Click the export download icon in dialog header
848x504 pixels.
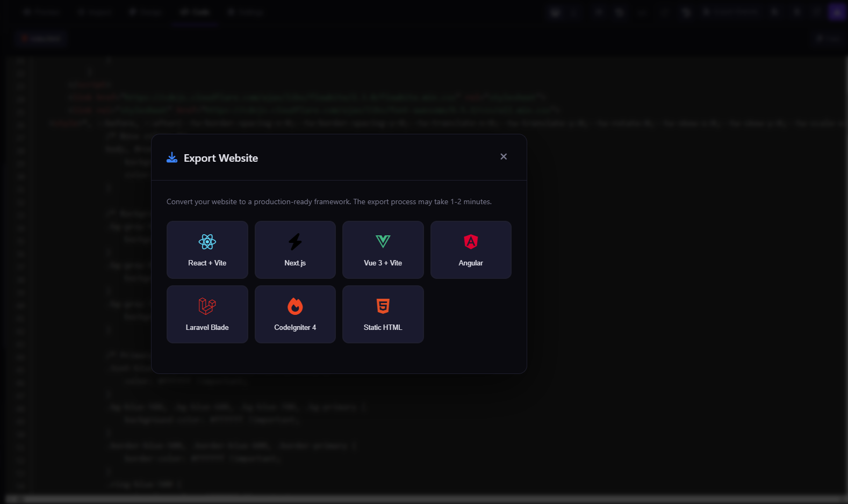point(172,157)
